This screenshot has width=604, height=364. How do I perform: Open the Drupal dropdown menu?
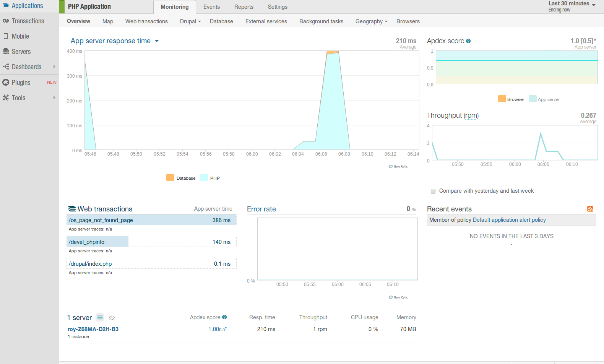tap(190, 21)
